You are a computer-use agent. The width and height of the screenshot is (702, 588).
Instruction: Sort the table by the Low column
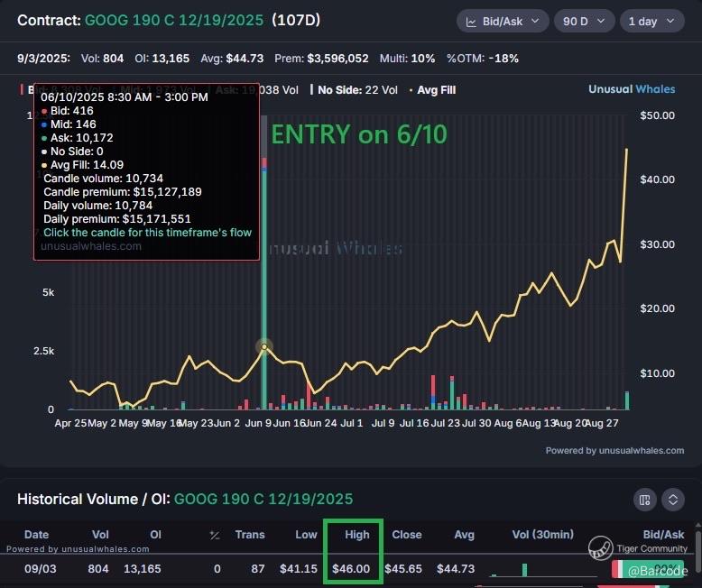(306, 534)
